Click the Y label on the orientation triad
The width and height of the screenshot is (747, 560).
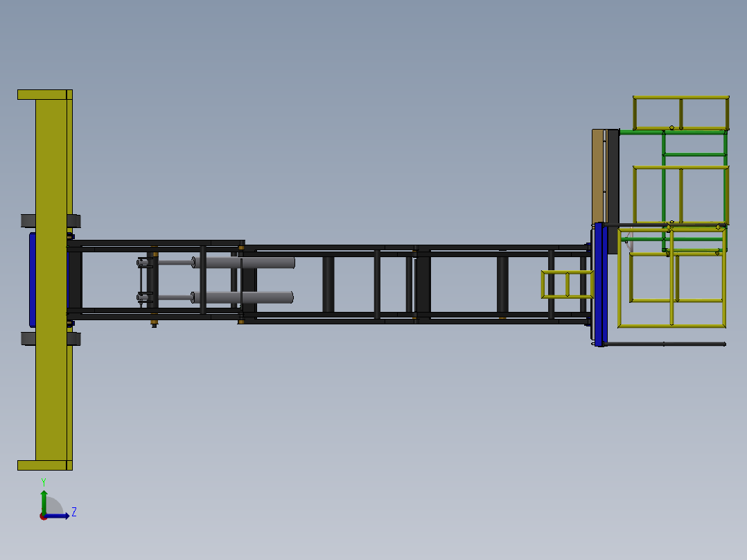coord(44,480)
